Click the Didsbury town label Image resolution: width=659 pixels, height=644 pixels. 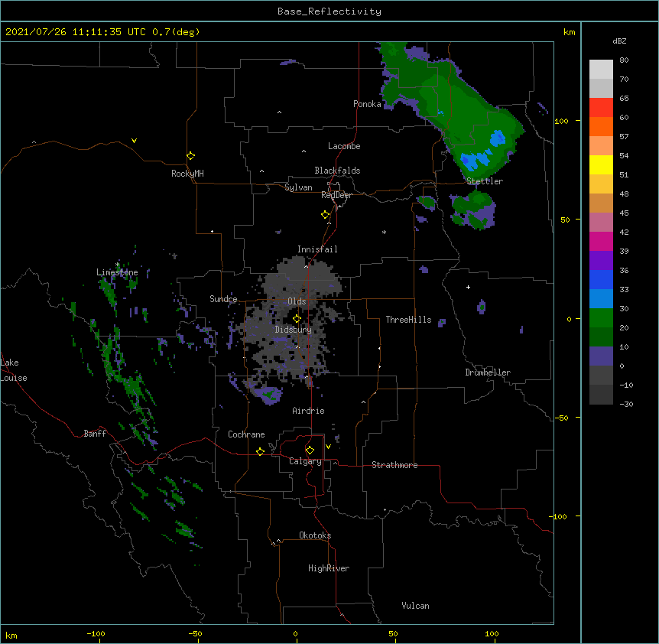(294, 330)
